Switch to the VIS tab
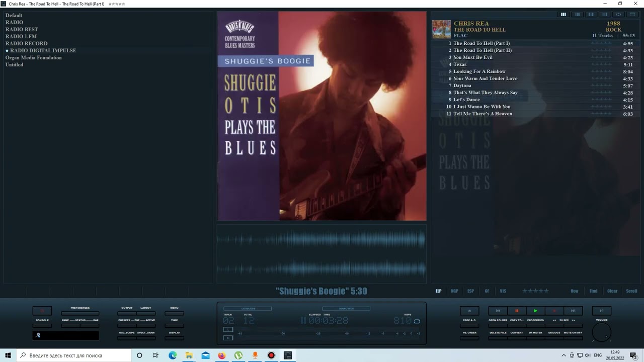Screen dimensions: 644x362 tap(503, 291)
